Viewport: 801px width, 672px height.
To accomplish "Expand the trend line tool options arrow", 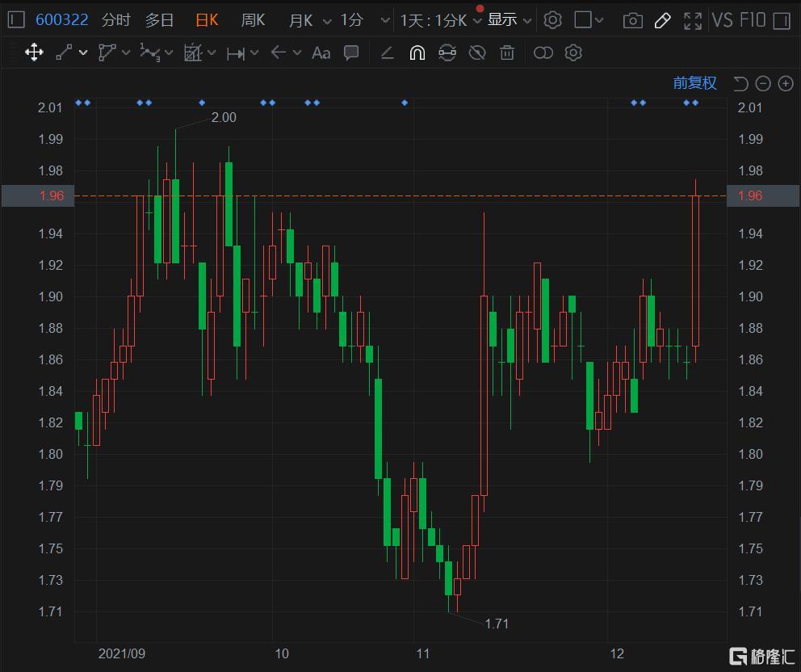I will [83, 52].
